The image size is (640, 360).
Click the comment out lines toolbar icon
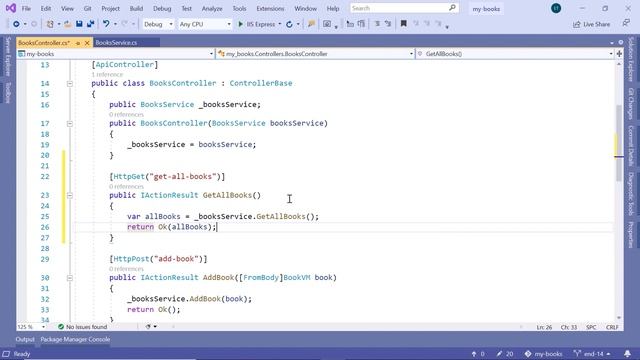(x=377, y=24)
